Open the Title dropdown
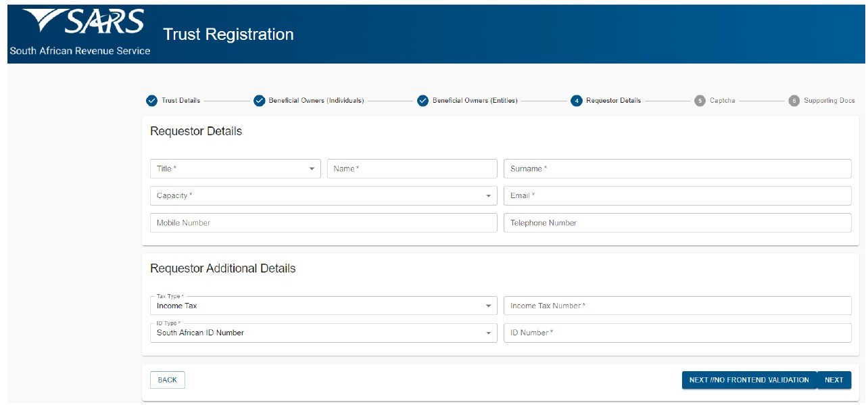 [235, 169]
